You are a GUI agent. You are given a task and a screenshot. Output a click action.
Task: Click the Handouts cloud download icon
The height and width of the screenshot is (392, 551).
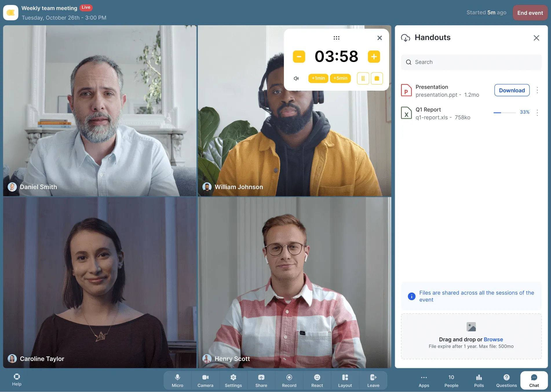click(x=406, y=38)
